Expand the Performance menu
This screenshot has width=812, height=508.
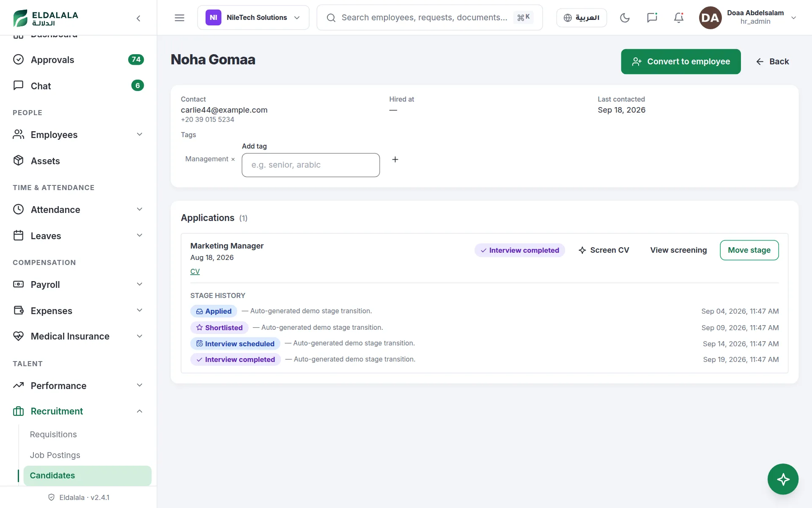click(78, 386)
